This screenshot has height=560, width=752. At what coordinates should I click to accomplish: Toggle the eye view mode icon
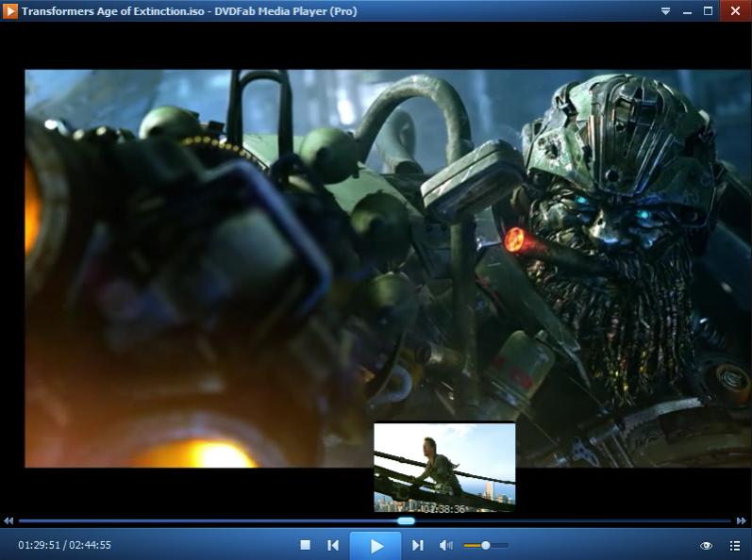point(706,546)
